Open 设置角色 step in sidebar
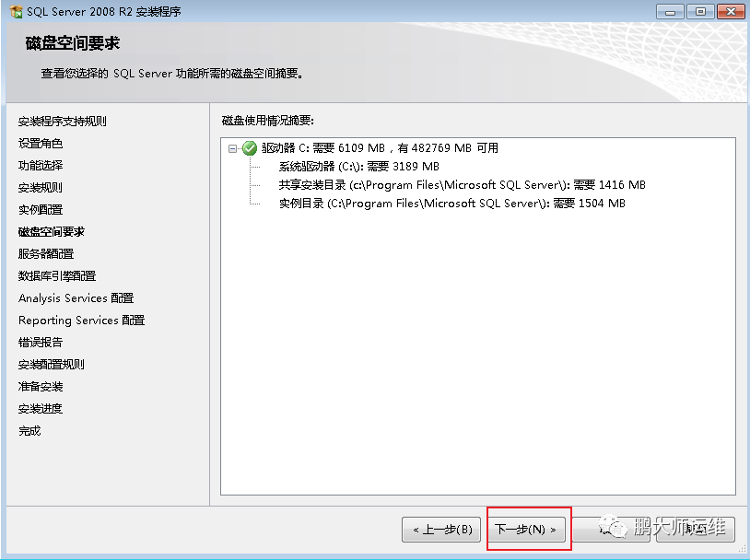The width and height of the screenshot is (750, 560). pos(41,144)
